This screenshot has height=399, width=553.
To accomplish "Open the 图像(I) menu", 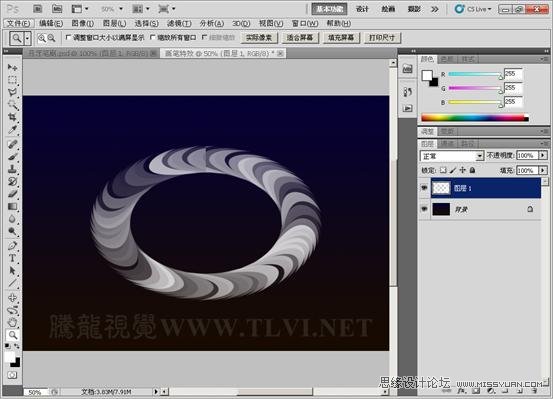I will (x=83, y=24).
